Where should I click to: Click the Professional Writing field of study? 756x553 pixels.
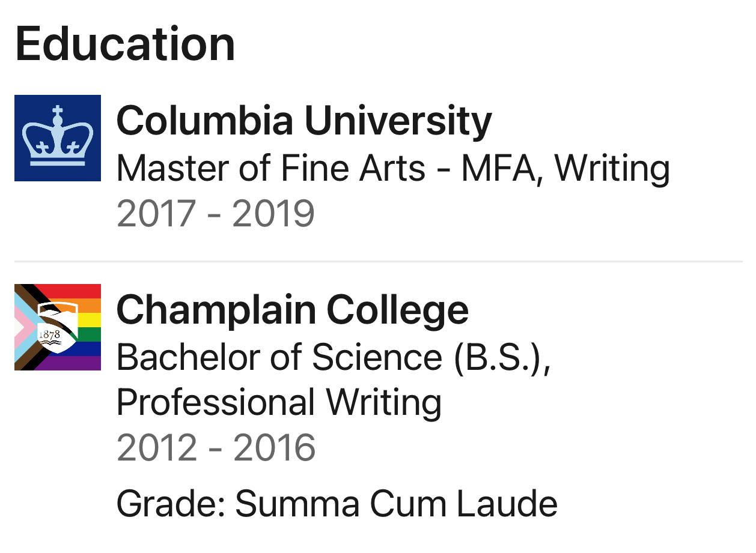pyautogui.click(x=279, y=402)
